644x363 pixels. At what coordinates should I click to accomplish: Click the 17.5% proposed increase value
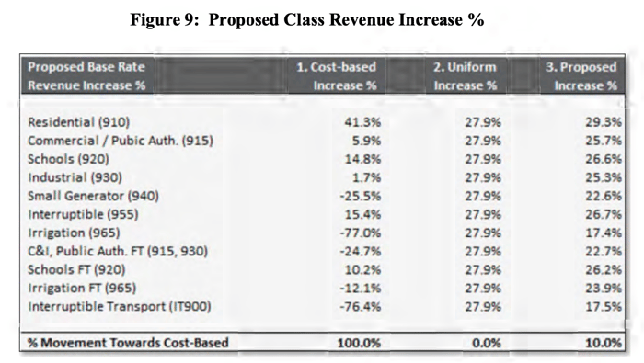point(604,307)
